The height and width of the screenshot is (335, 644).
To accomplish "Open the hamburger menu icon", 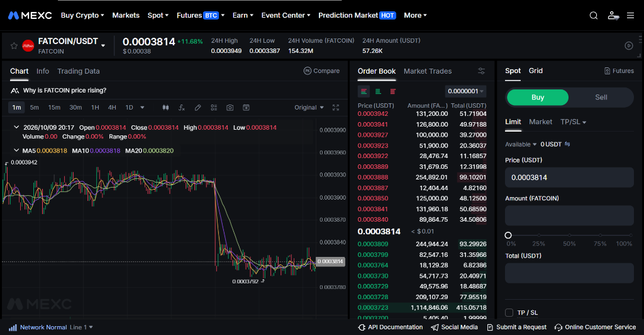I will (x=630, y=16).
